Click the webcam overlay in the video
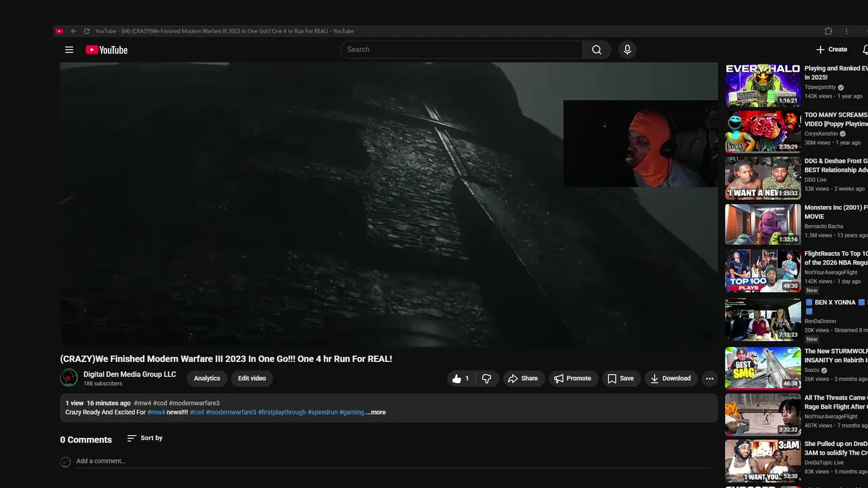The image size is (868, 488). click(x=640, y=144)
